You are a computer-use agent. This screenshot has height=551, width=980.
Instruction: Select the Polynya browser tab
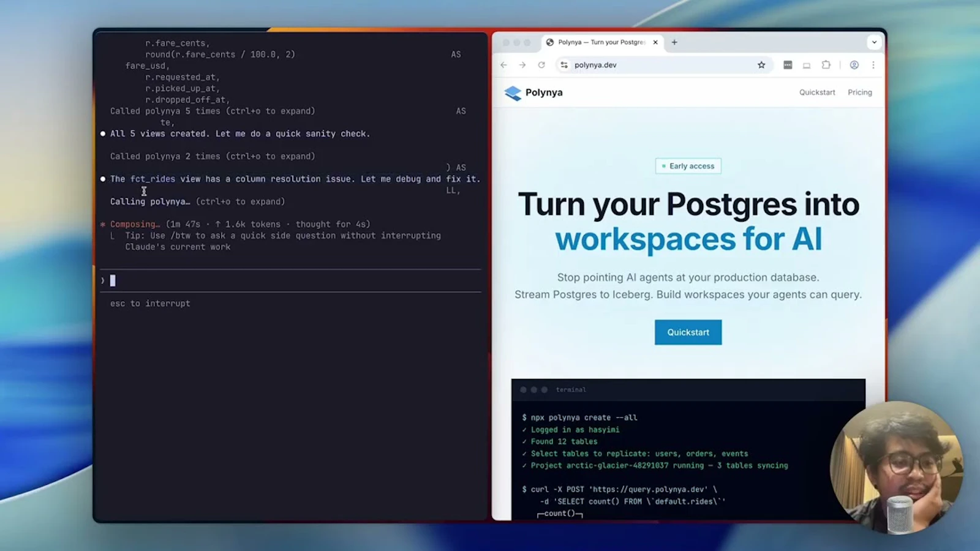click(603, 42)
